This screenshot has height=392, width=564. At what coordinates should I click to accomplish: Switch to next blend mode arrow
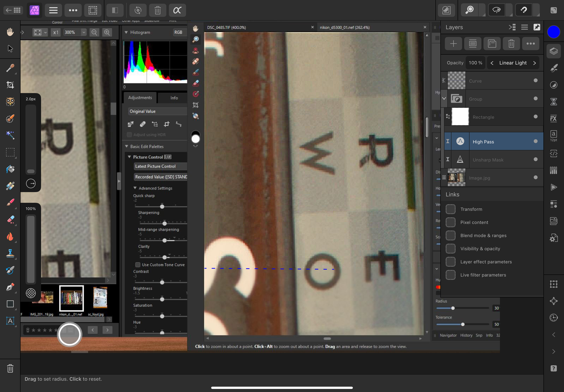(534, 63)
